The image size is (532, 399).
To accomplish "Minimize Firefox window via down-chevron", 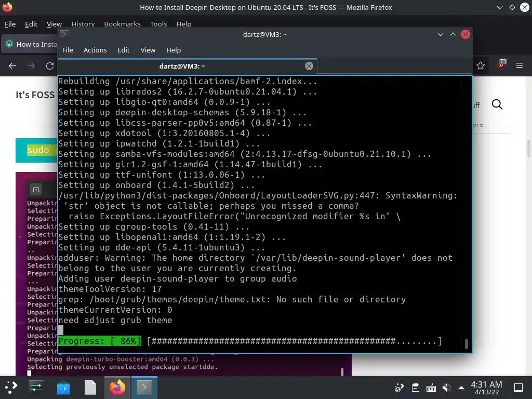I will point(499,7).
